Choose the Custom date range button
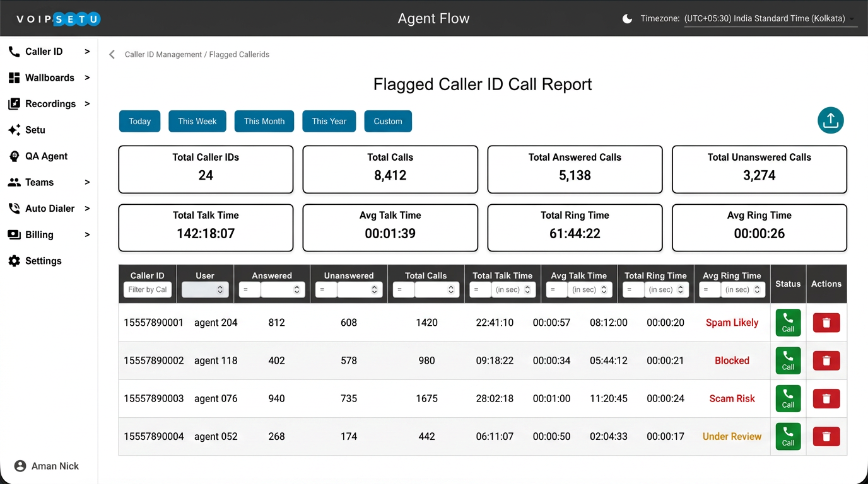 (x=388, y=121)
